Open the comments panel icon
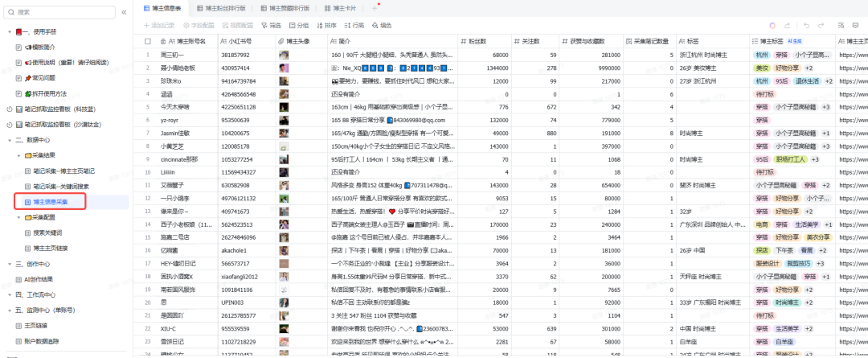Viewport: 868px width, 358px height. 855,26
